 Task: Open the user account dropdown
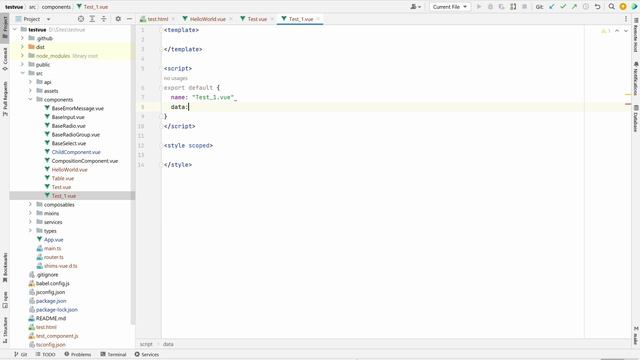[416, 7]
